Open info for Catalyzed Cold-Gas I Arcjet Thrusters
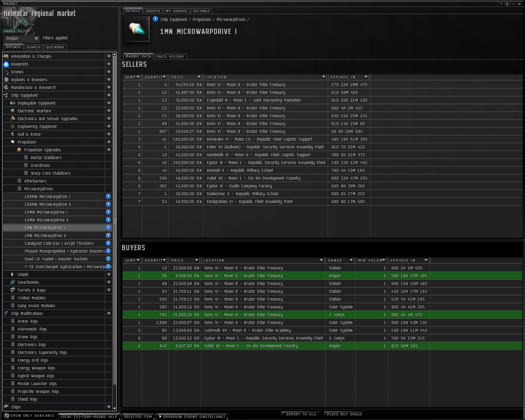The width and height of the screenshot is (525, 420). point(108,243)
